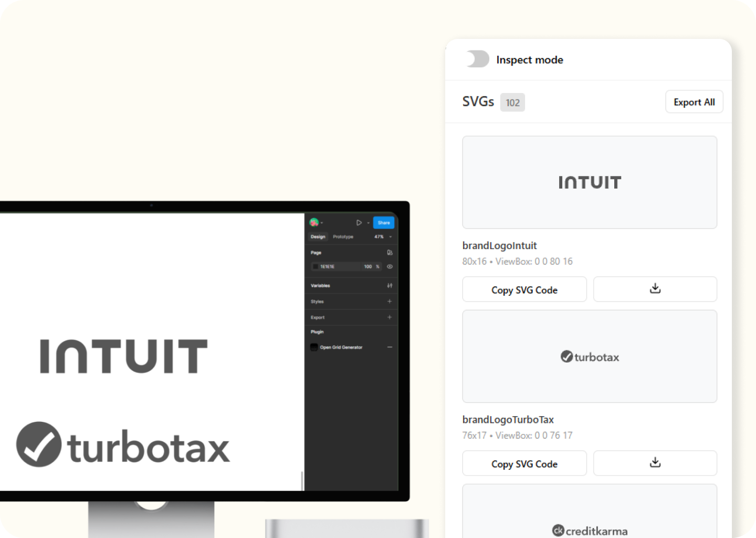Open the Variables settings icon
This screenshot has height=538, width=756.
tap(390, 286)
